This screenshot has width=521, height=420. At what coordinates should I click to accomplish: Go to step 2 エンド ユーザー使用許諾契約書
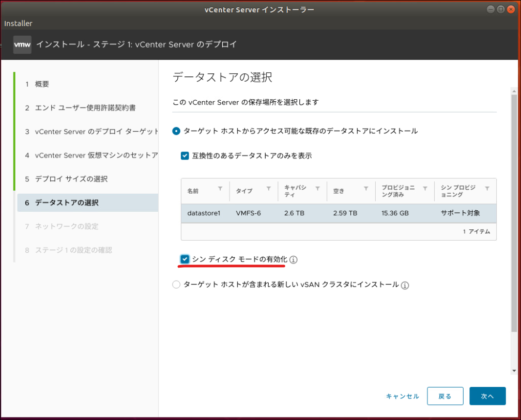[80, 108]
